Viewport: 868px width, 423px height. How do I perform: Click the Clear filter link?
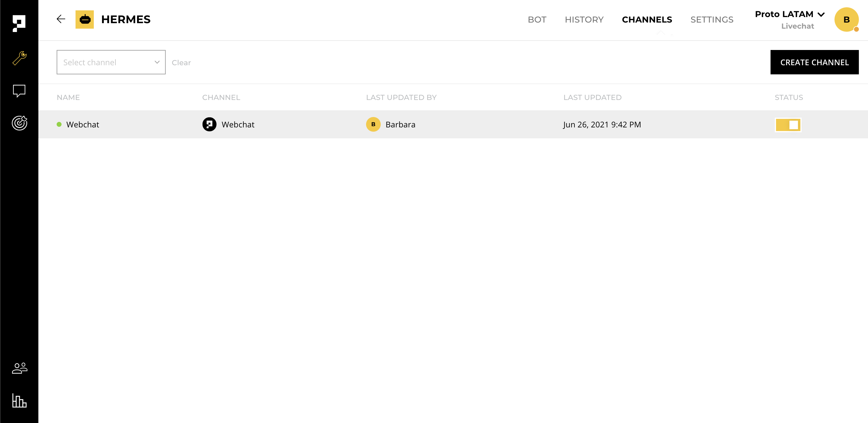click(181, 63)
